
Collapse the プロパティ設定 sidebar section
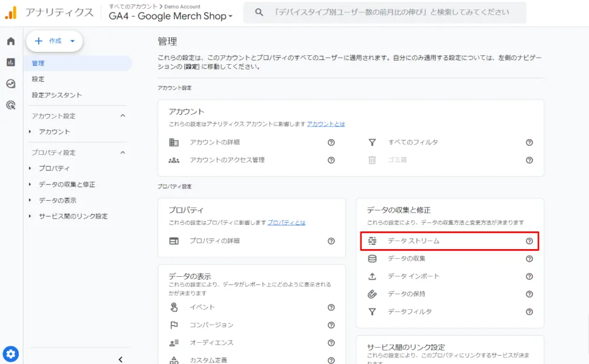point(123,153)
